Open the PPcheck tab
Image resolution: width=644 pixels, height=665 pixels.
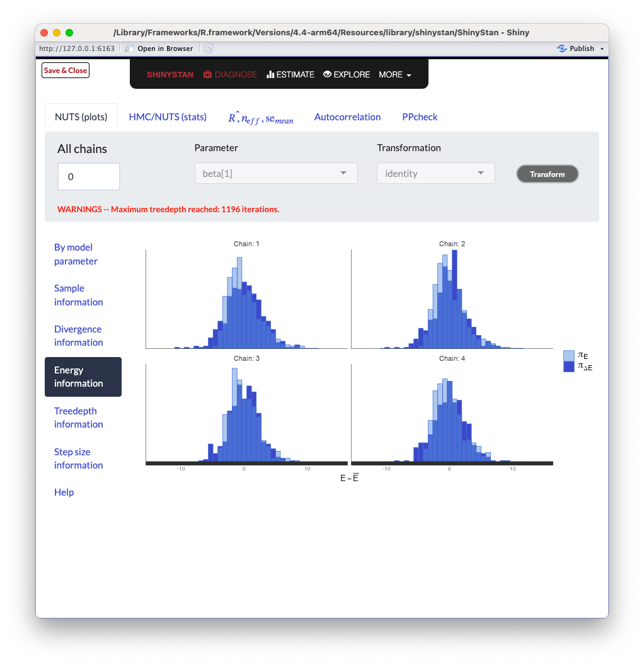tap(420, 117)
